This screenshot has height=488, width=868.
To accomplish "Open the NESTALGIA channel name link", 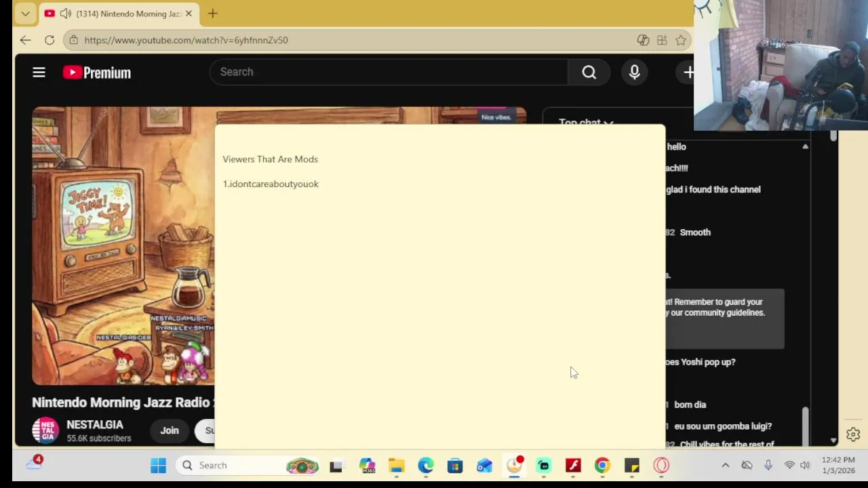I will pyautogui.click(x=95, y=425).
